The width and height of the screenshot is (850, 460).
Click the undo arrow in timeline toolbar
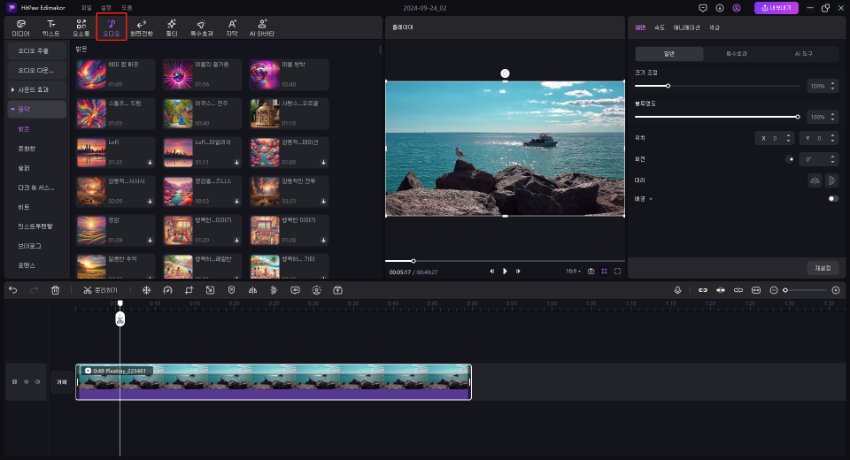pos(13,290)
